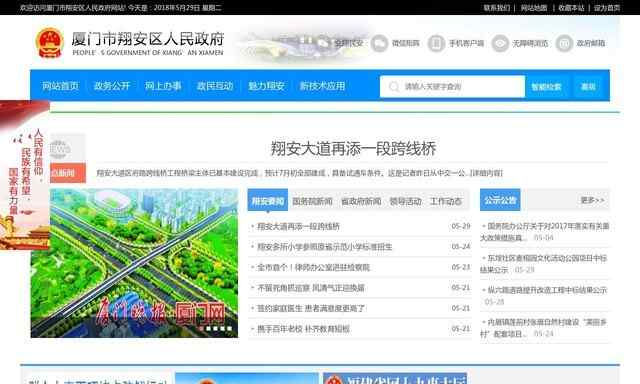Open news item 翔安大道再添一段跨线桥 dated 05-29
Image resolution: width=640 pixels, height=384 pixels.
point(298,226)
